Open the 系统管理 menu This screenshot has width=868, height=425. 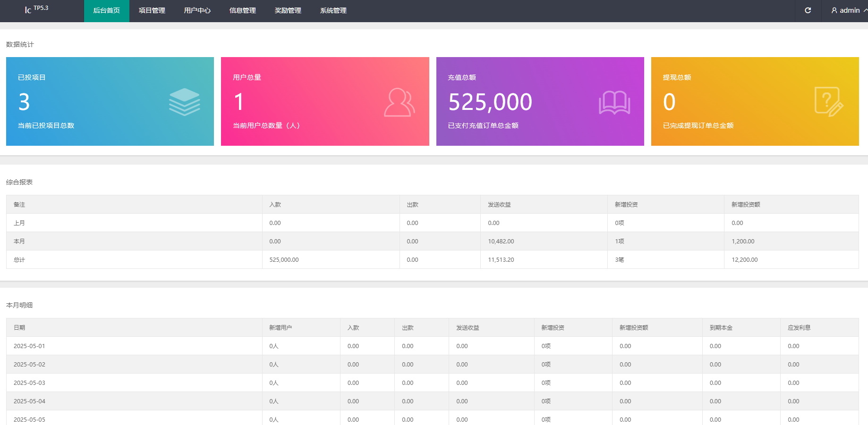[x=332, y=10]
